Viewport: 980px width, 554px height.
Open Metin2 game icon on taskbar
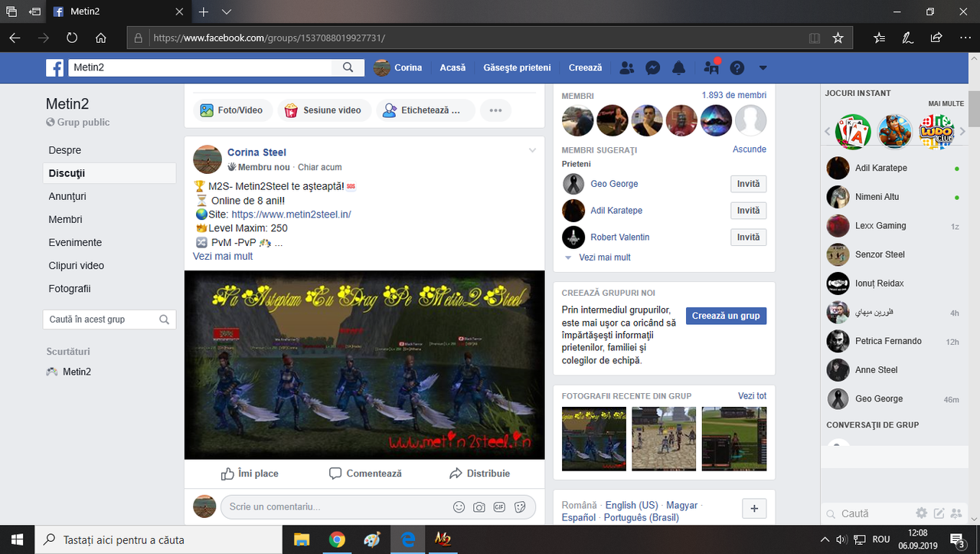point(443,540)
